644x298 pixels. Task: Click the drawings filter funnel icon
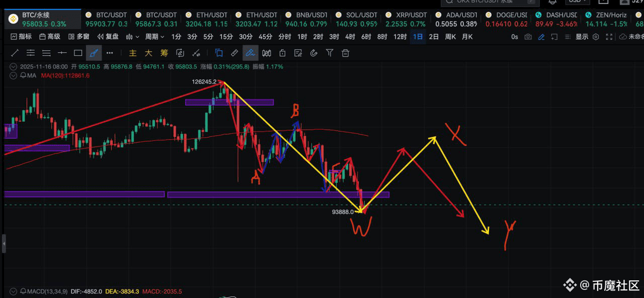pos(330,53)
